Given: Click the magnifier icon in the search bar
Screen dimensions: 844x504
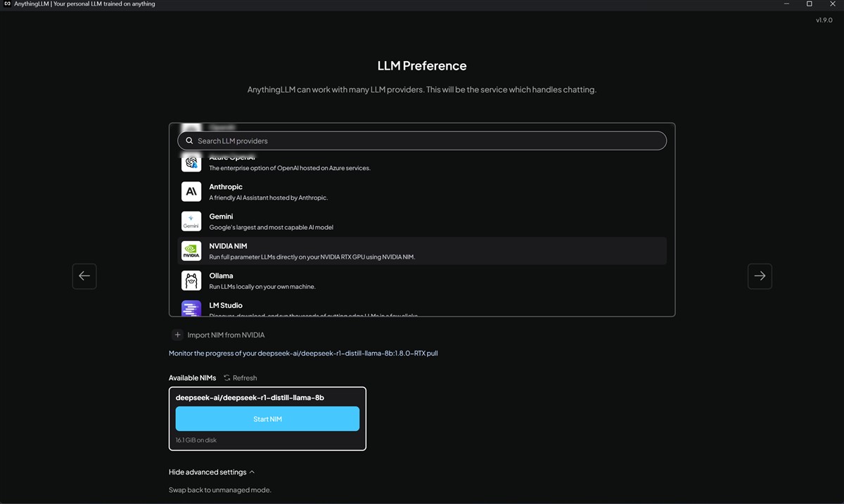Looking at the screenshot, I should [x=189, y=141].
